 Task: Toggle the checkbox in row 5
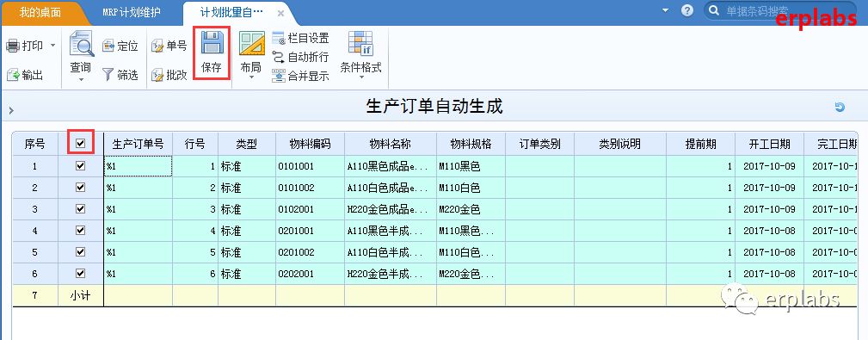(81, 252)
